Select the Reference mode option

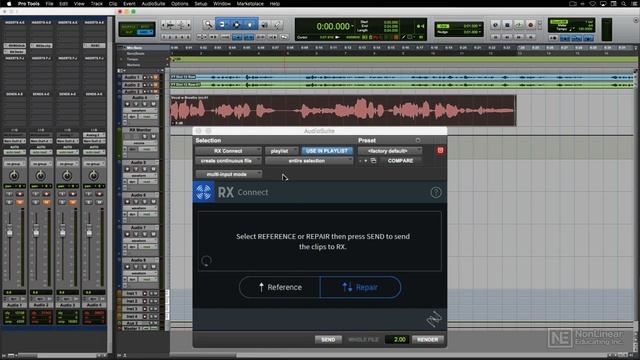(x=280, y=287)
